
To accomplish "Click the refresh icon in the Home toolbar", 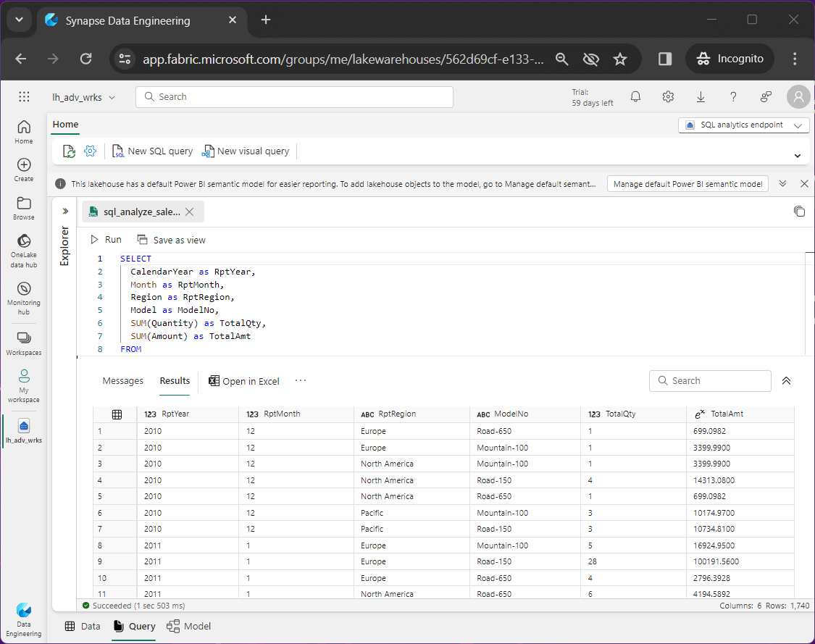I will pyautogui.click(x=69, y=151).
